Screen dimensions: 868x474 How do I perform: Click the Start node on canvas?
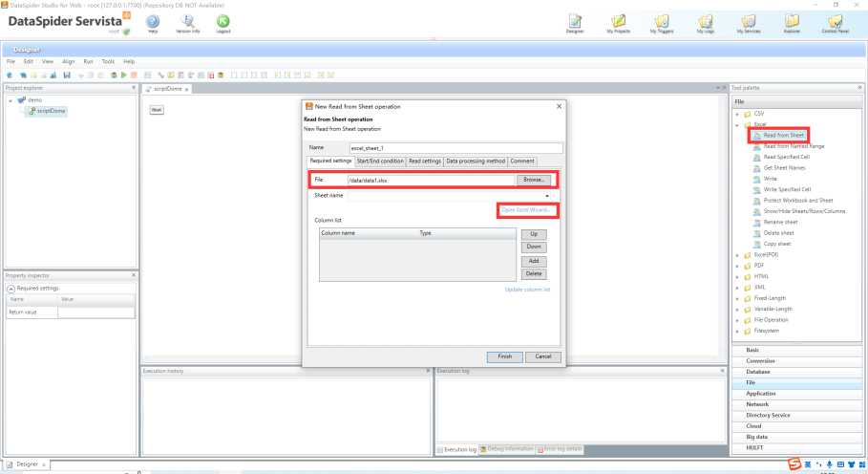157,110
